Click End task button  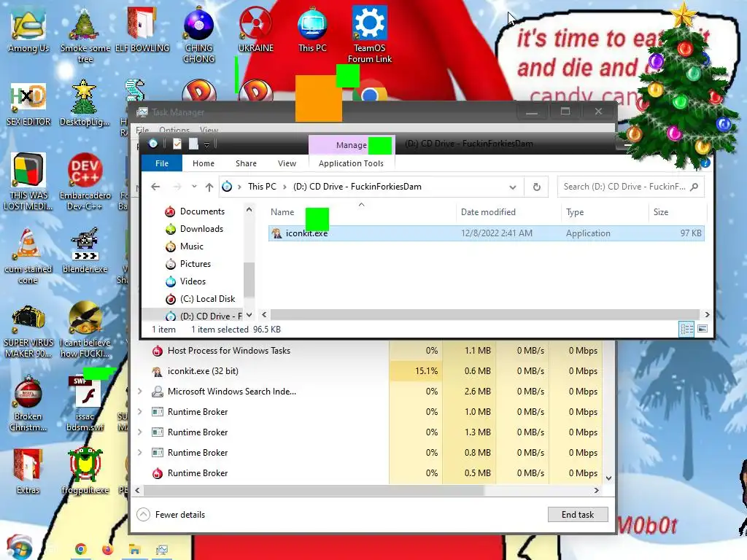[x=578, y=514]
